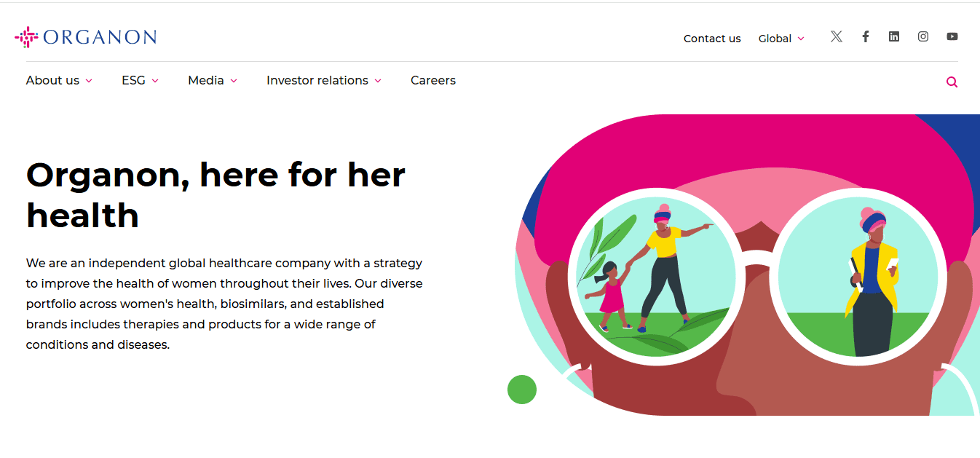Expand the Media dropdown chevron
Viewport: 980px width, 458px height.
point(234,81)
